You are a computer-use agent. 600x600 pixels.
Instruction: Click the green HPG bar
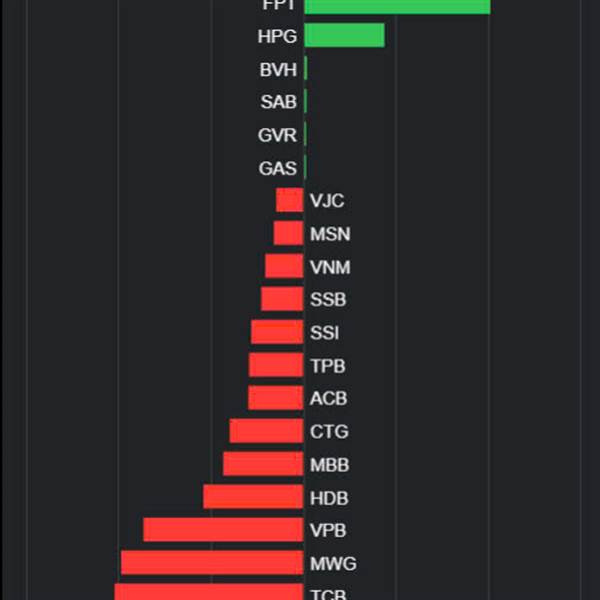tap(344, 35)
